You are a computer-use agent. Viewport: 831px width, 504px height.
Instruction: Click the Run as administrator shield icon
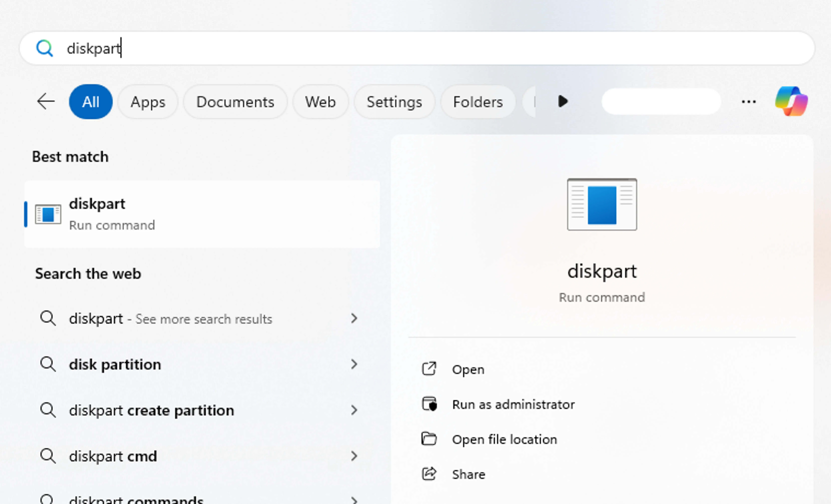(429, 404)
